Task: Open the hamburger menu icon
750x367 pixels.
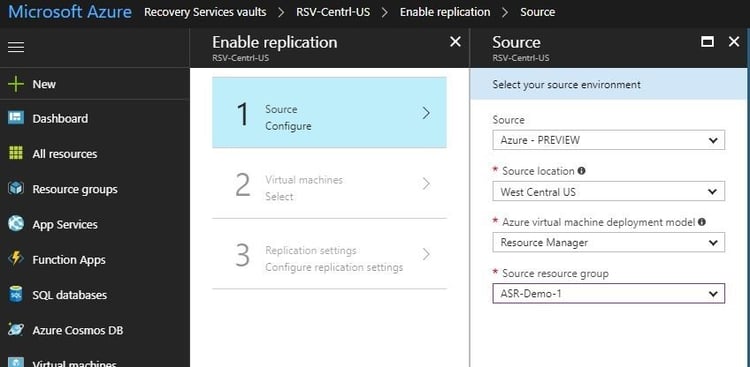Action: (x=16, y=47)
